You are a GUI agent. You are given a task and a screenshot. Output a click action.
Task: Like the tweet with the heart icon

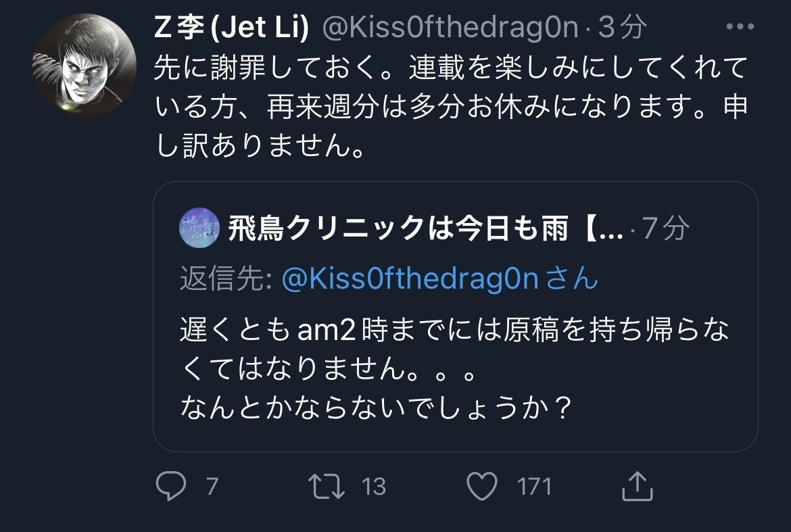click(482, 487)
